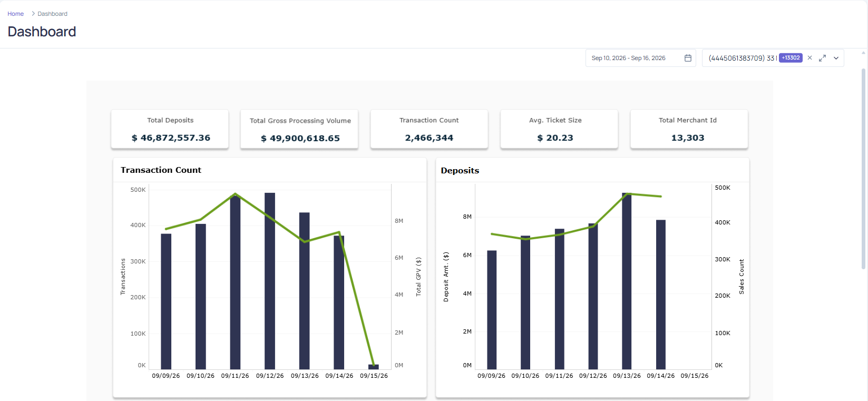Click the $ 46,872,557.36 value

coord(171,138)
